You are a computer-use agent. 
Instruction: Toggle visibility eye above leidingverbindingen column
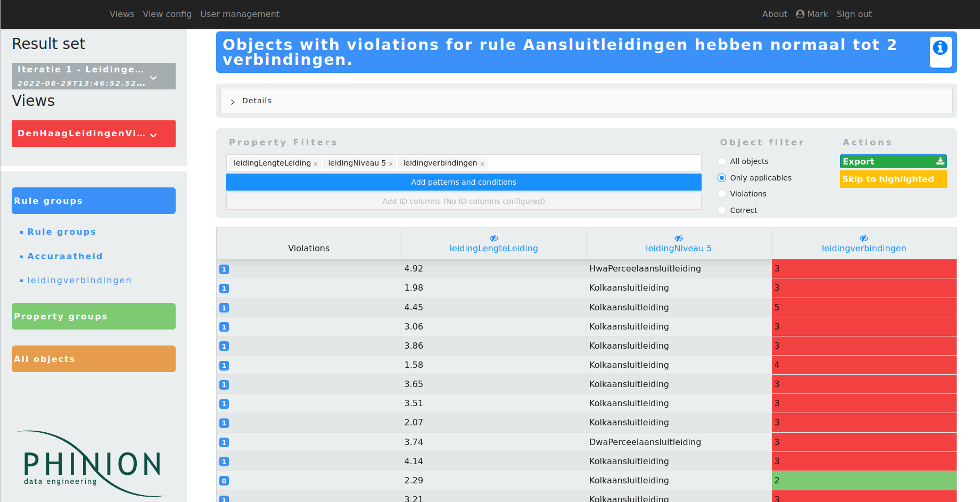pos(864,238)
